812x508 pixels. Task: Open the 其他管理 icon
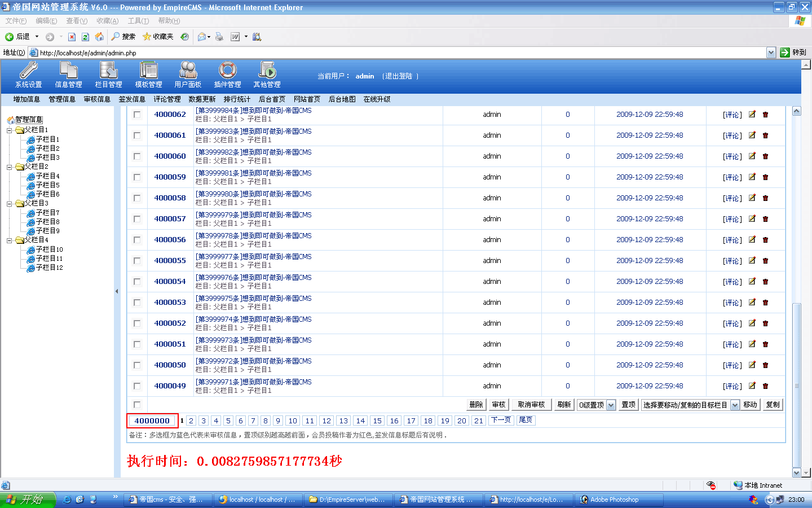[x=267, y=71]
